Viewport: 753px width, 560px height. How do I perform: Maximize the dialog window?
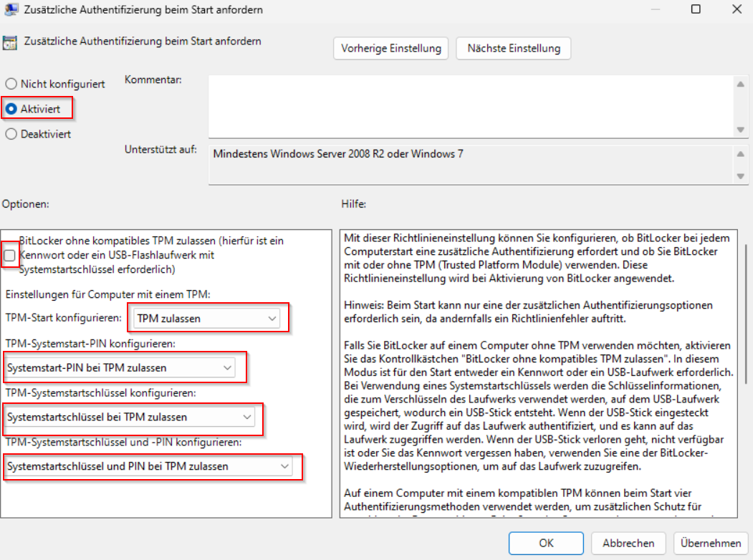[696, 9]
